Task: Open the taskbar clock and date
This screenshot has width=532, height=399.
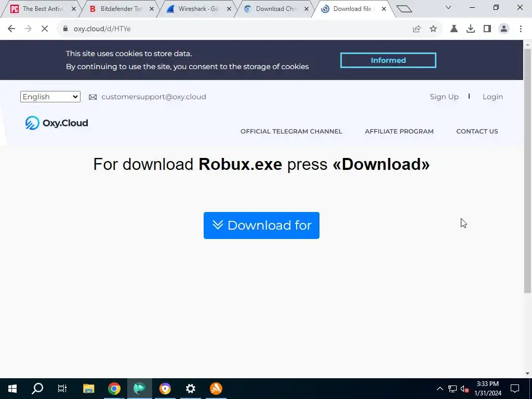Action: coord(488,389)
